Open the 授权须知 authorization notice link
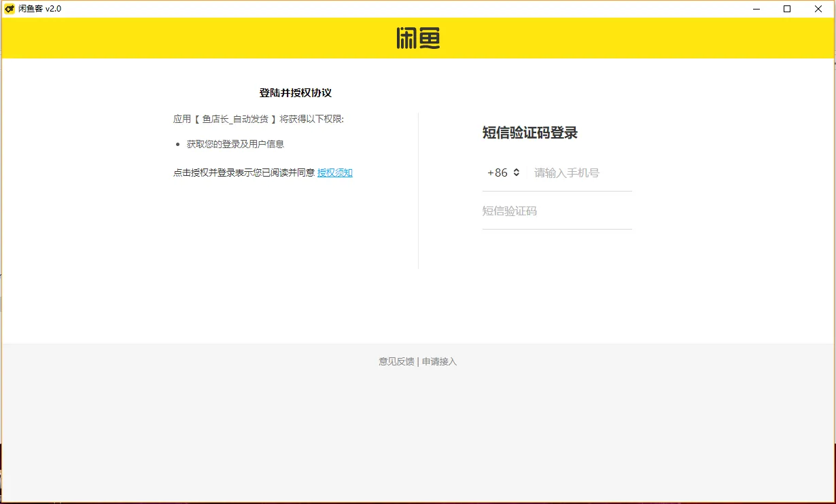Screen dimensions: 836x504 point(334,173)
